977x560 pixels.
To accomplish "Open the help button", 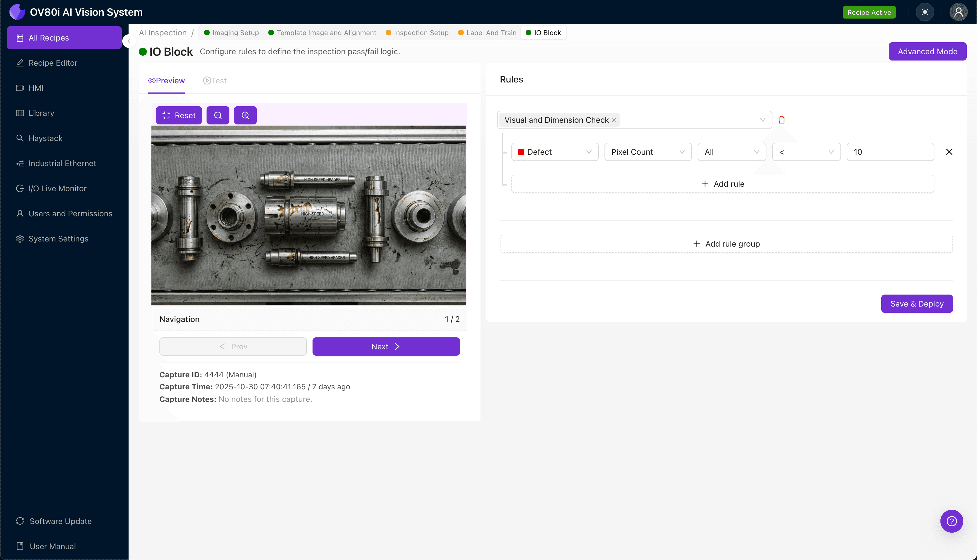I will tap(951, 521).
